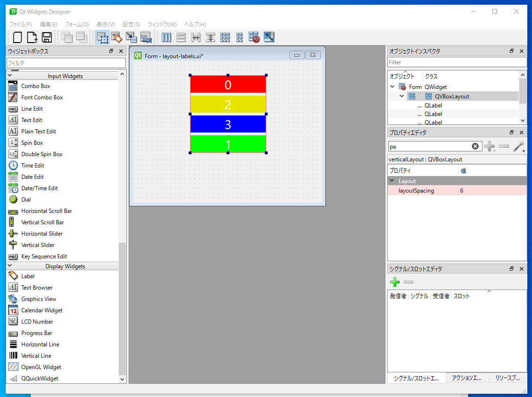Switch to the リソースブ... tab

point(507,378)
